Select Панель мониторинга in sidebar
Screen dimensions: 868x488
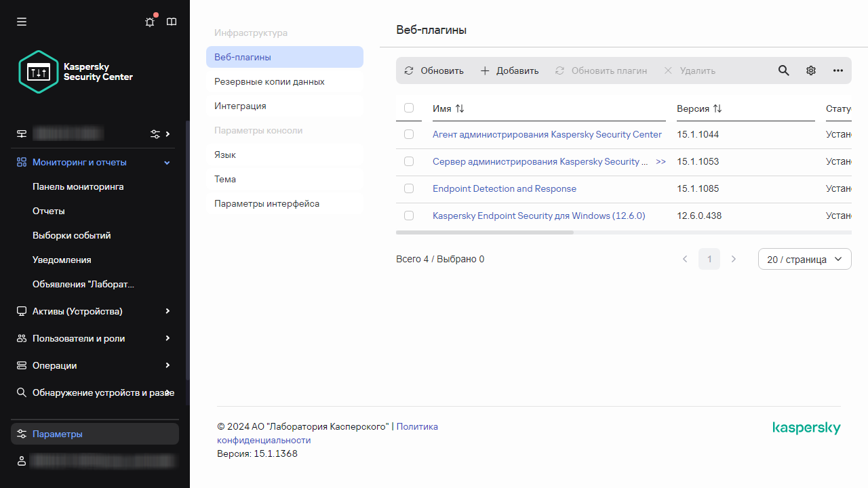[x=78, y=186]
